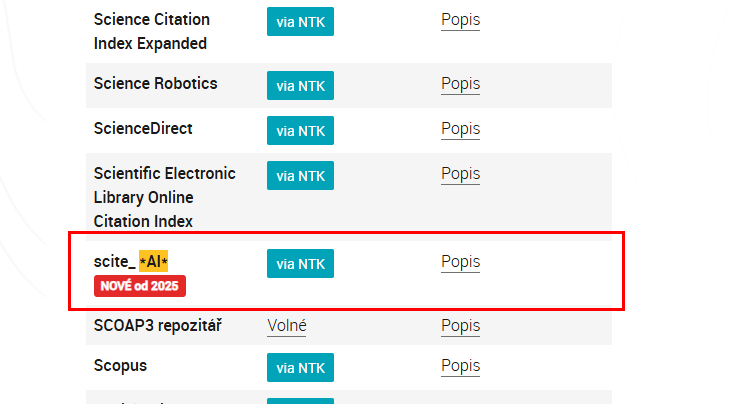Viewport: 752px width, 404px height.
Task: Open Popis link for scite_ AI
Action: (x=460, y=262)
